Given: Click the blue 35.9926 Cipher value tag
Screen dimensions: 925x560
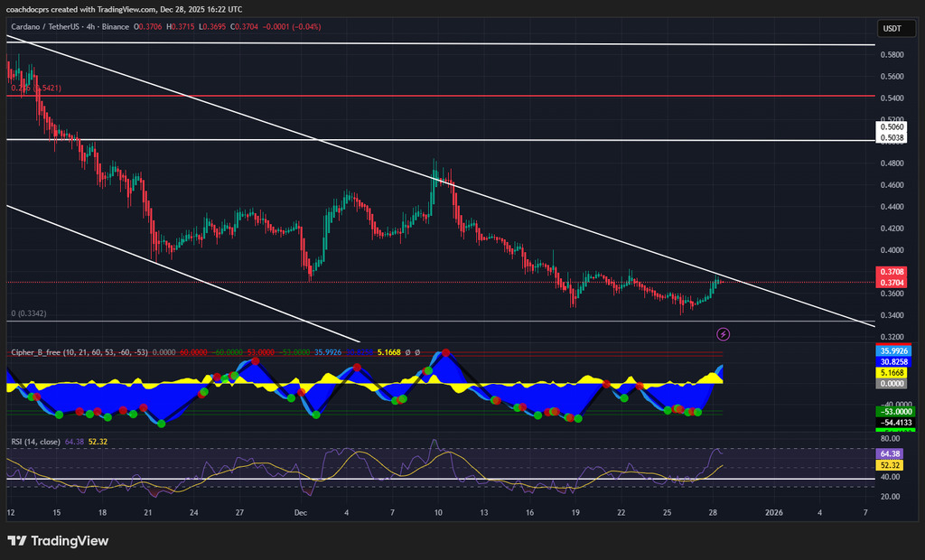Looking at the screenshot, I should [x=892, y=350].
